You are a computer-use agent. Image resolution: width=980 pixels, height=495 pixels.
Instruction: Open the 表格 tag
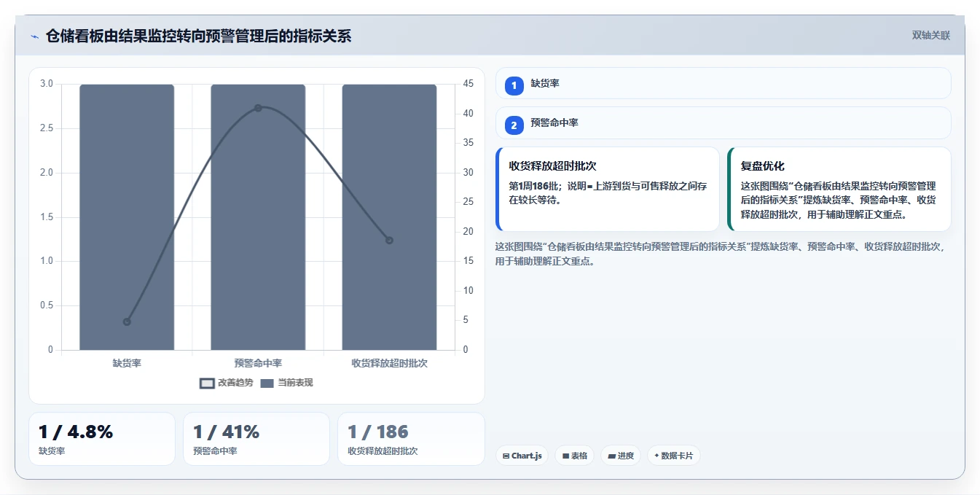click(x=575, y=456)
